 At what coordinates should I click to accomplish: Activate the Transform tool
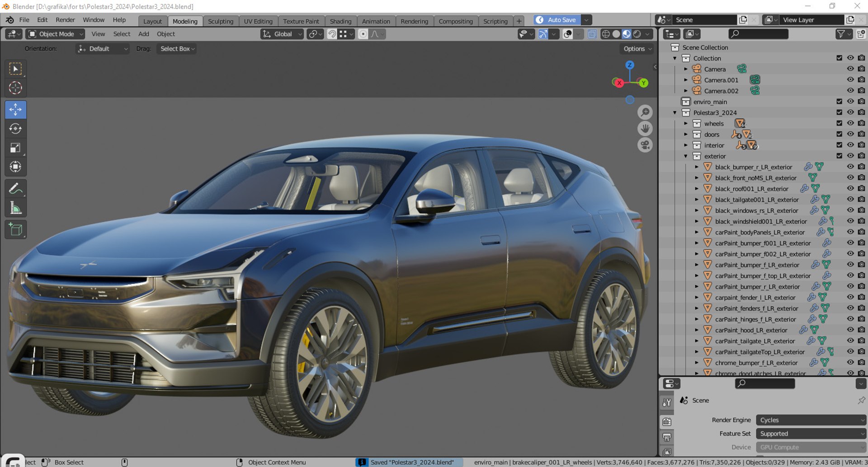tap(15, 167)
